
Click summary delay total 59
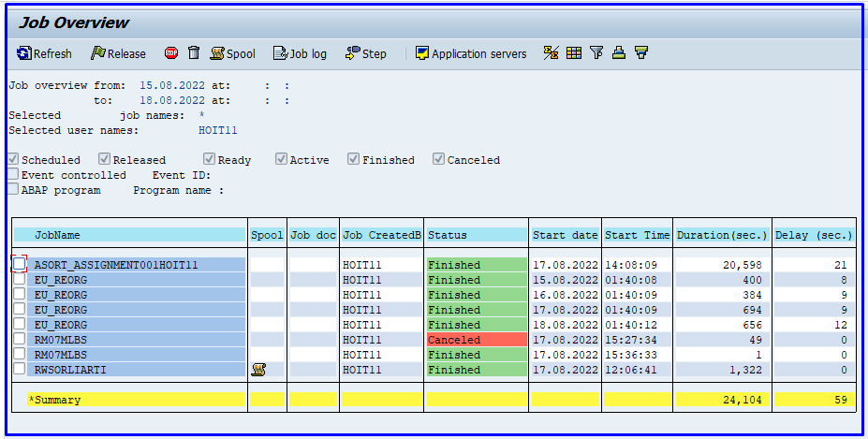(x=841, y=400)
